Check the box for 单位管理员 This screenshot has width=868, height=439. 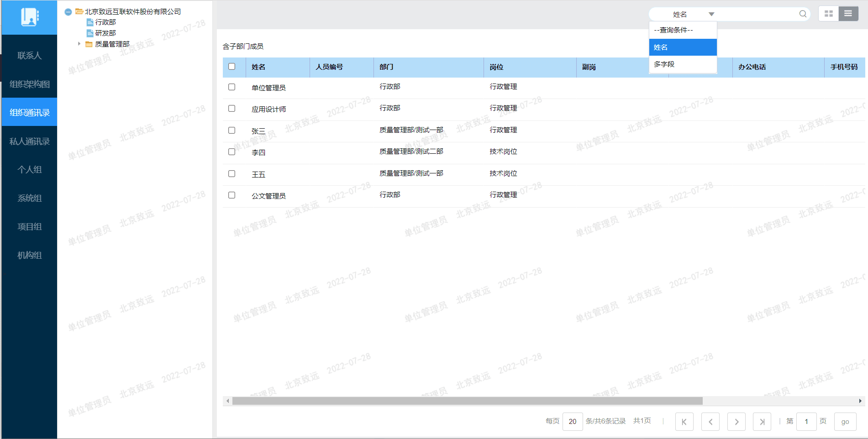232,87
